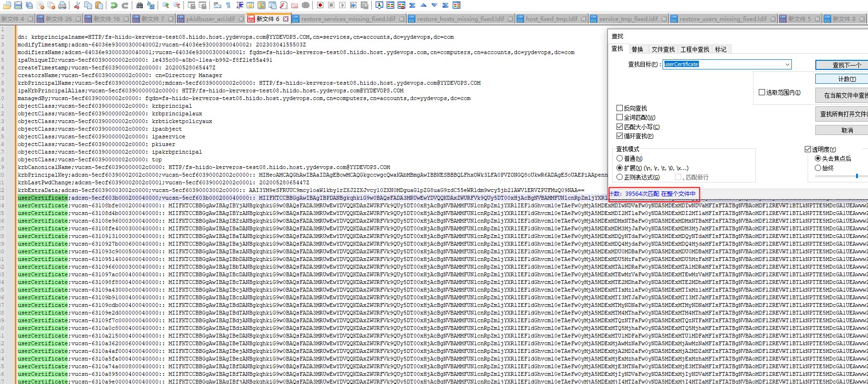Click the Cut scissors icon
This screenshot has width=868, height=384.
(x=77, y=5)
